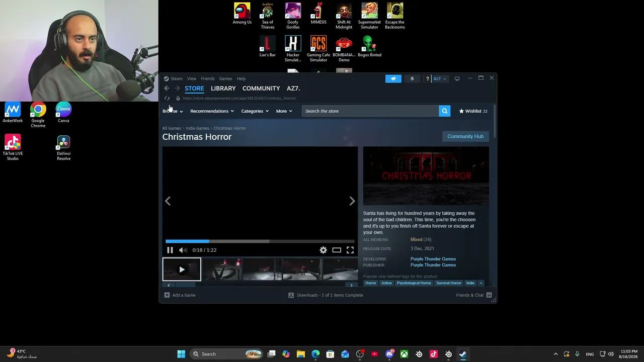Click the Steam help question mark
The width and height of the screenshot is (644, 362).
point(427,78)
